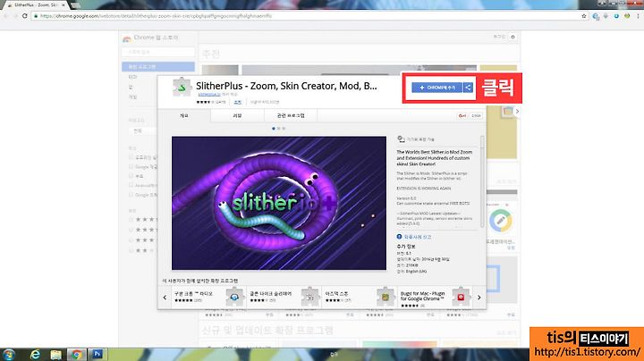The height and width of the screenshot is (361, 644).
Task: Click the report abuse link with blue icon
Action: coord(414,237)
